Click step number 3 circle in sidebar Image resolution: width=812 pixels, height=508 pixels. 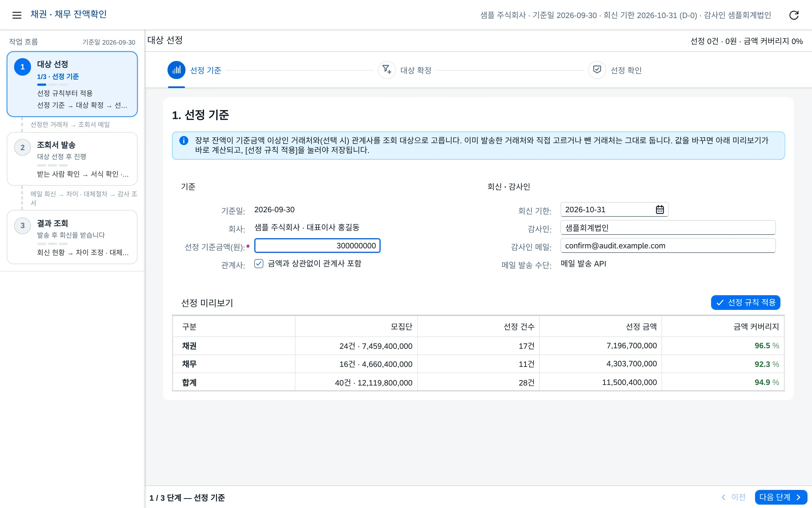click(23, 225)
